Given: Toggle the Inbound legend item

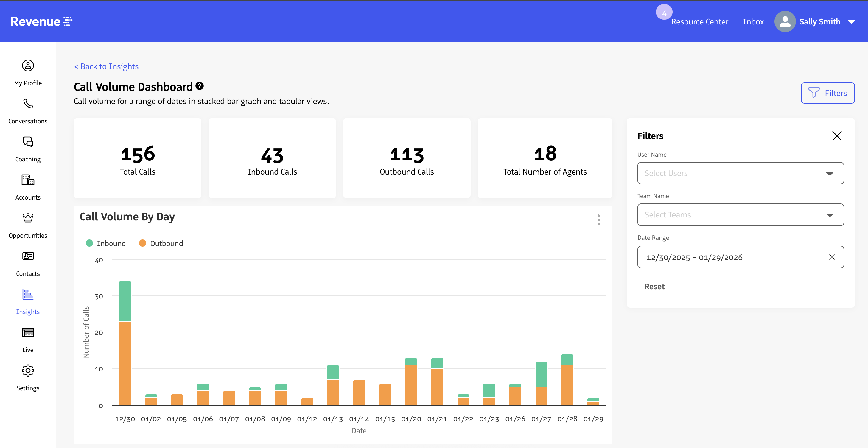Looking at the screenshot, I should click(x=106, y=243).
